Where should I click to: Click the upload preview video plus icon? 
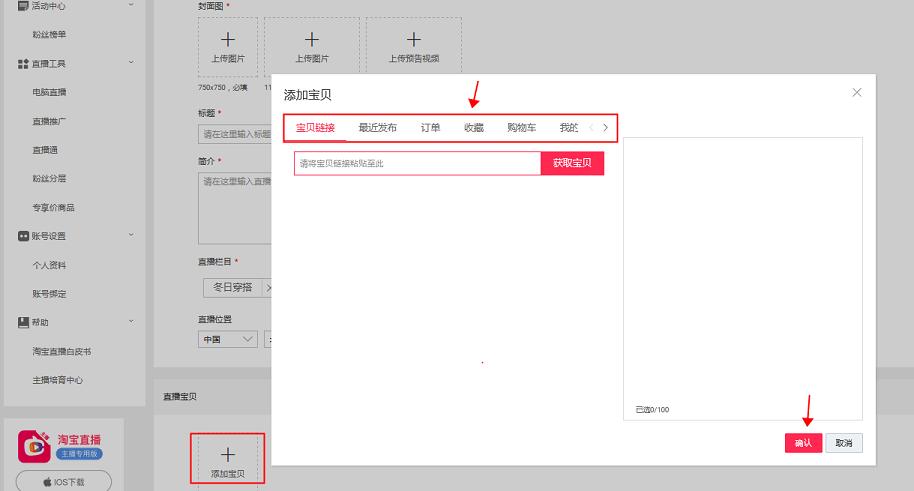coord(413,39)
